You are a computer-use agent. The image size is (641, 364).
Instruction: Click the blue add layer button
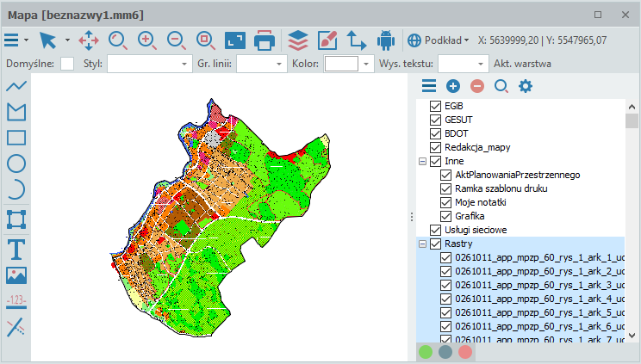(x=453, y=86)
